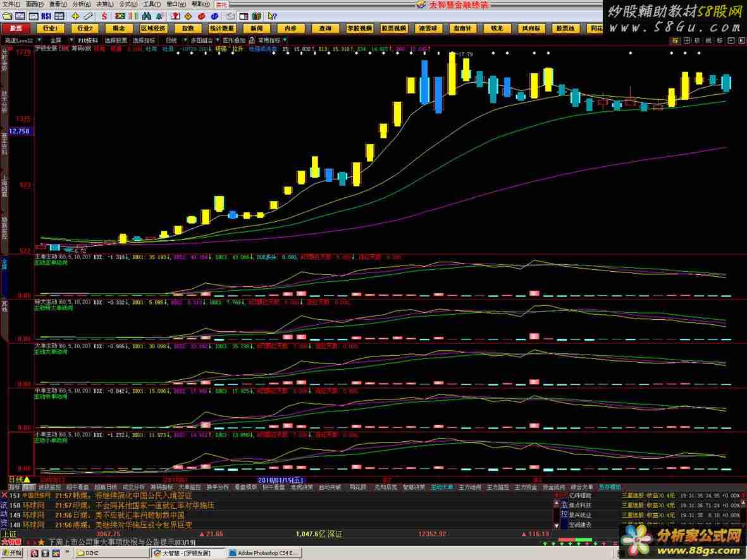The width and height of the screenshot is (747, 560).
Task: Click 选择指标 in the toolbar
Action: coord(144,40)
